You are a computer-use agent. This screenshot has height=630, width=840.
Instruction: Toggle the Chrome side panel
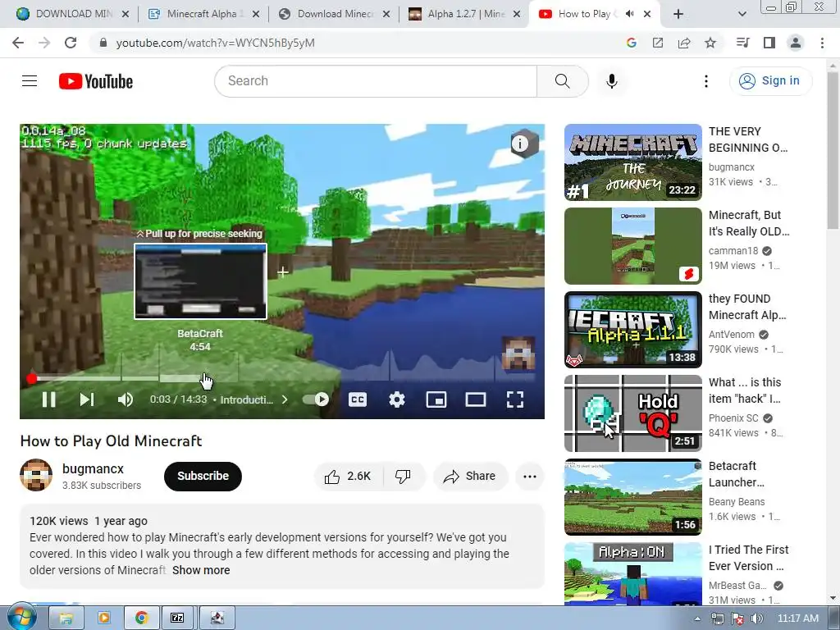[x=769, y=43]
